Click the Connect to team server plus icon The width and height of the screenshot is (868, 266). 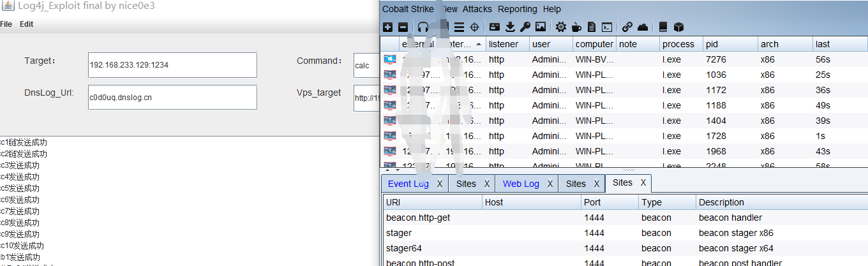tap(387, 27)
